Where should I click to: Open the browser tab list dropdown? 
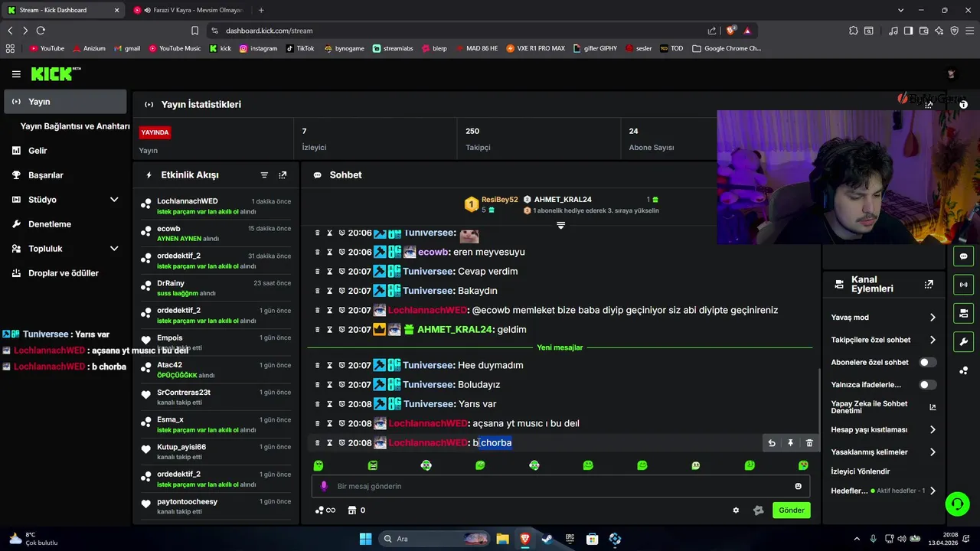click(901, 10)
